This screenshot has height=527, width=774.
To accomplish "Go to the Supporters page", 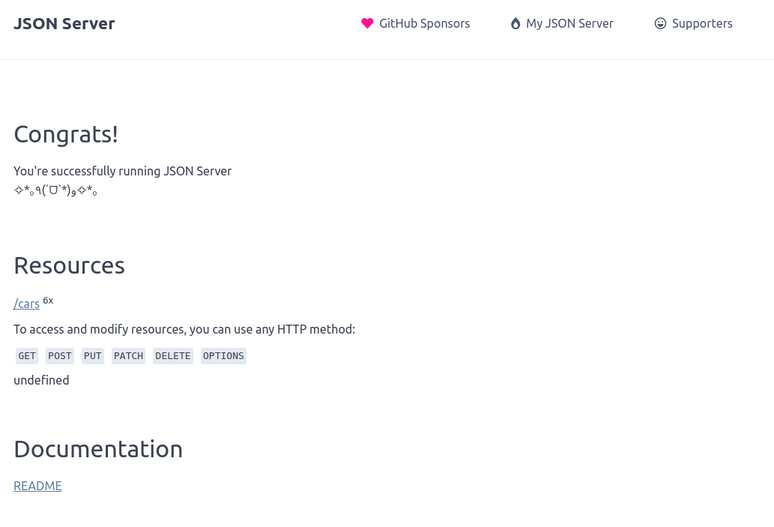I will 693,23.
